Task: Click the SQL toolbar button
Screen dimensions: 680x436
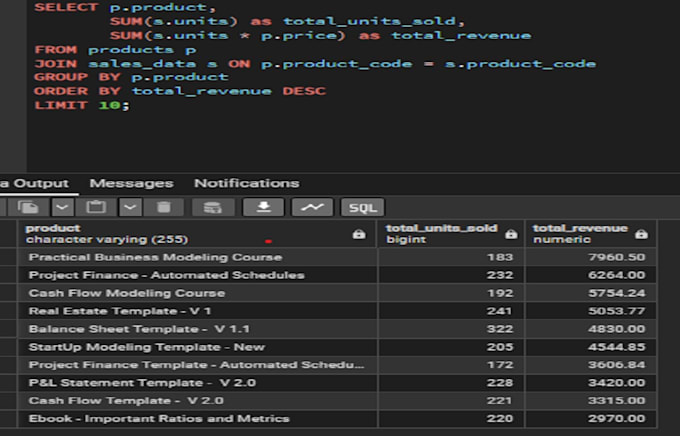Action: (363, 207)
